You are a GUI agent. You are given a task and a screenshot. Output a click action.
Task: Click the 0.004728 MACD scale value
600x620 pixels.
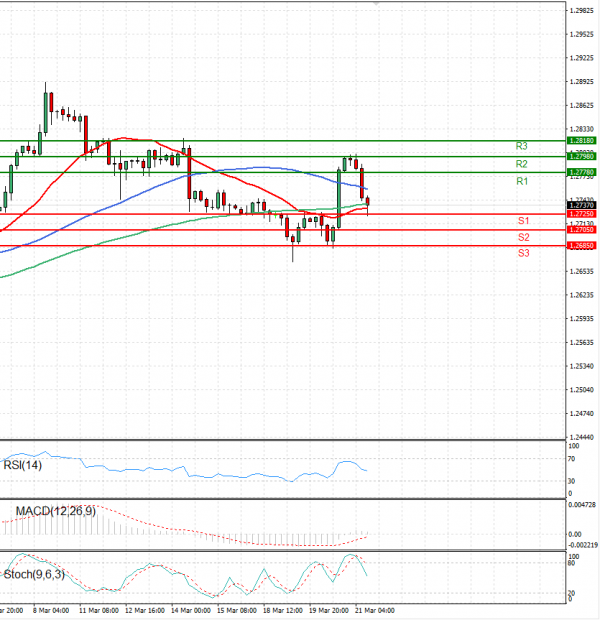[x=582, y=505]
